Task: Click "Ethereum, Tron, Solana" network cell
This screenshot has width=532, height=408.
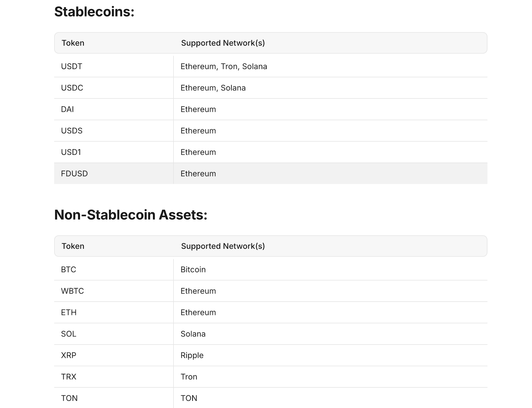Action: 331,67
